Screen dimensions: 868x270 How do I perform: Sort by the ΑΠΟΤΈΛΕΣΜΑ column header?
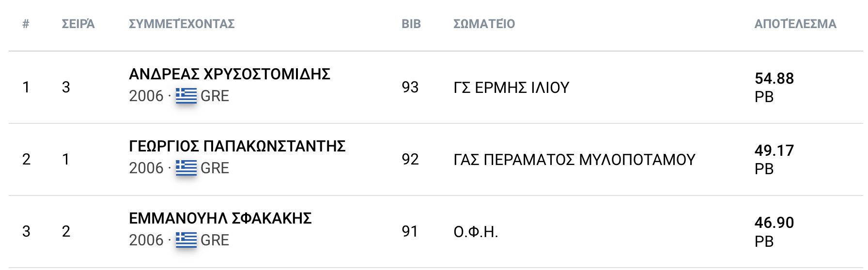click(795, 24)
